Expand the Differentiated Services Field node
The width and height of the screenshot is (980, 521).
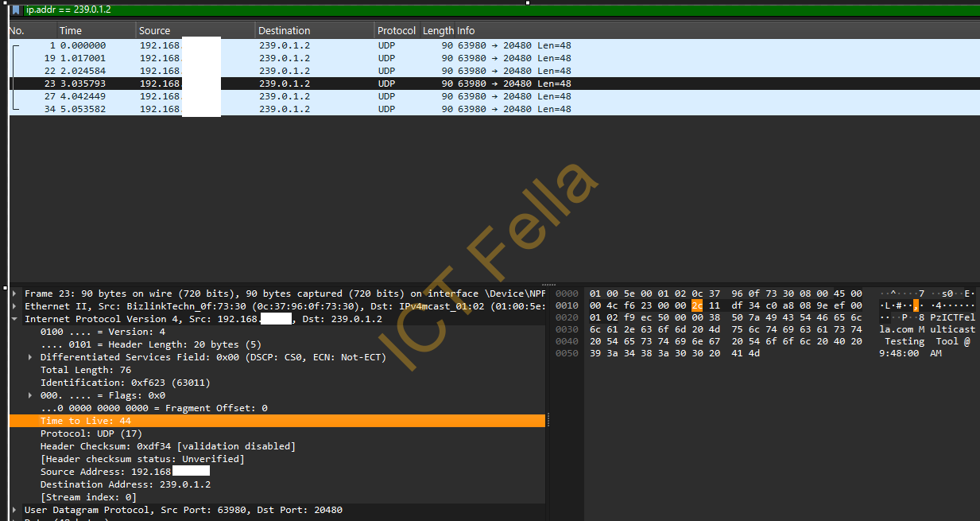pyautogui.click(x=30, y=356)
